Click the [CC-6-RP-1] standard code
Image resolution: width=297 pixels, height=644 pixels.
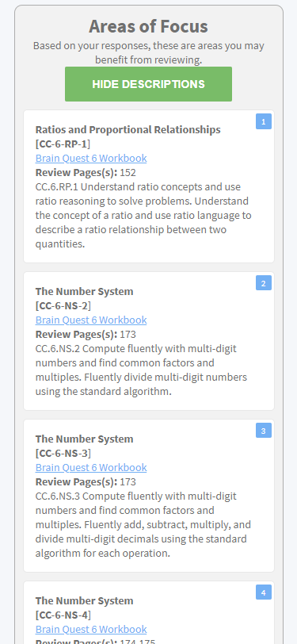[x=63, y=144]
